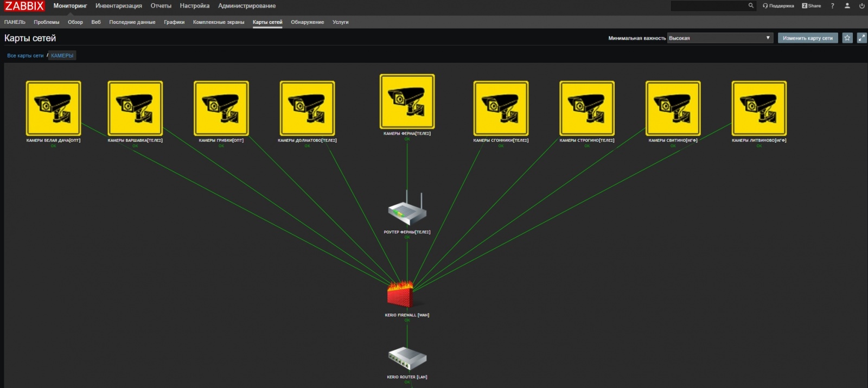
Task: Open the КАМЕРЫ СТРОГИНО camera icon
Action: tap(587, 109)
